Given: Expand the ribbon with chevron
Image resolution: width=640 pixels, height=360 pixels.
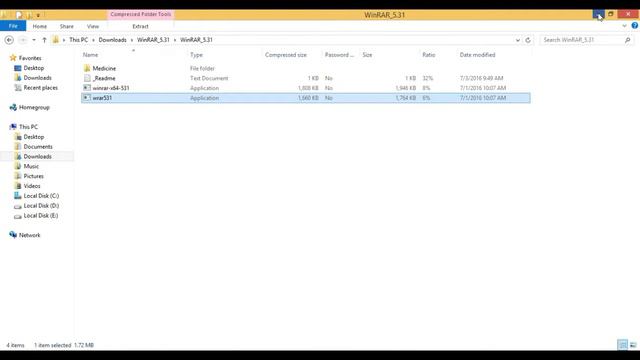Looking at the screenshot, I should point(624,26).
